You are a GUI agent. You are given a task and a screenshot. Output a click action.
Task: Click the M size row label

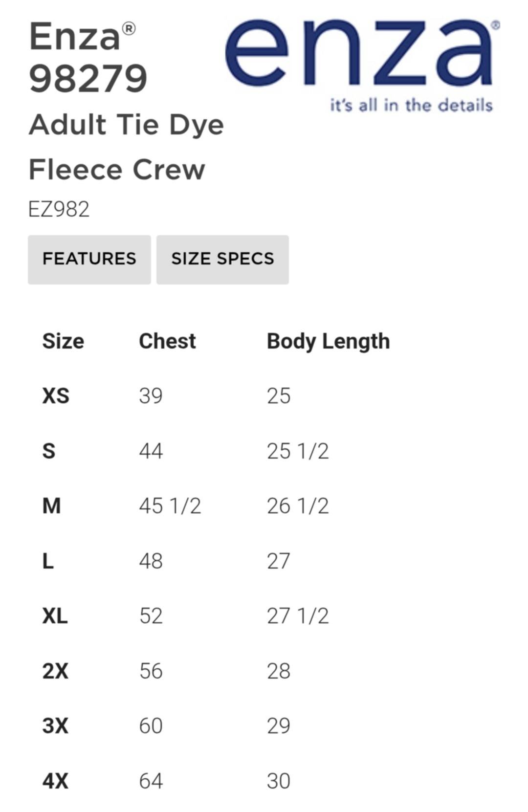(x=51, y=506)
